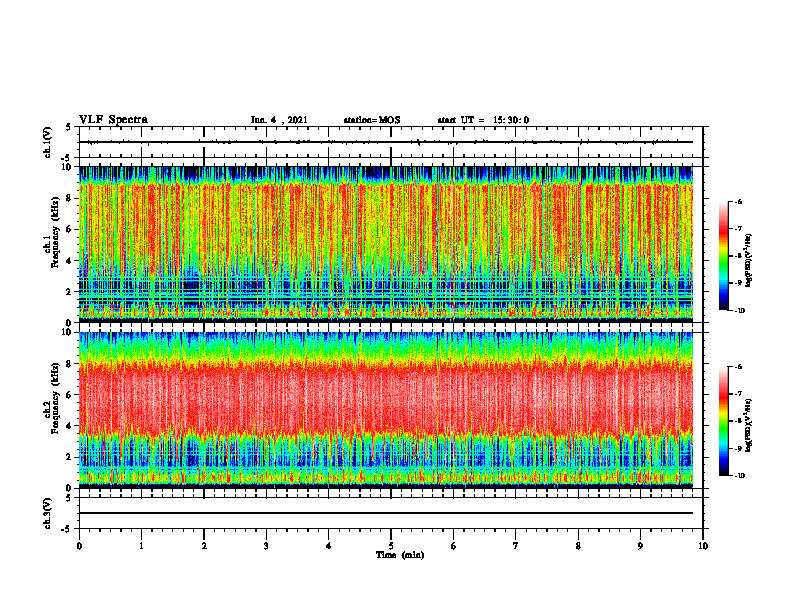Click the 2 kHz tick of ch.1 frequency axis

[x=70, y=291]
